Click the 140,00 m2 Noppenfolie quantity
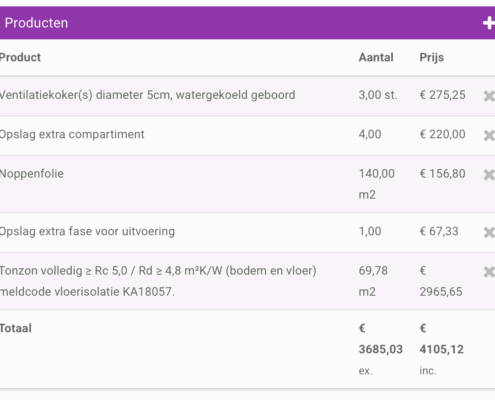495x400 pixels. [377, 184]
